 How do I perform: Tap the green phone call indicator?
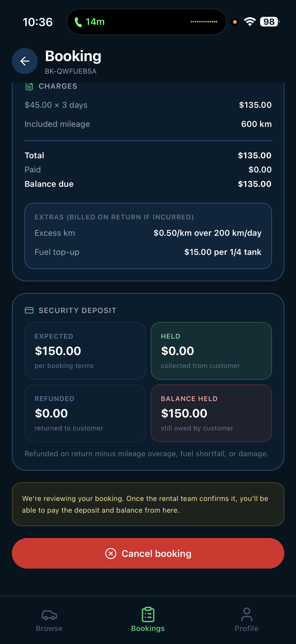[89, 22]
